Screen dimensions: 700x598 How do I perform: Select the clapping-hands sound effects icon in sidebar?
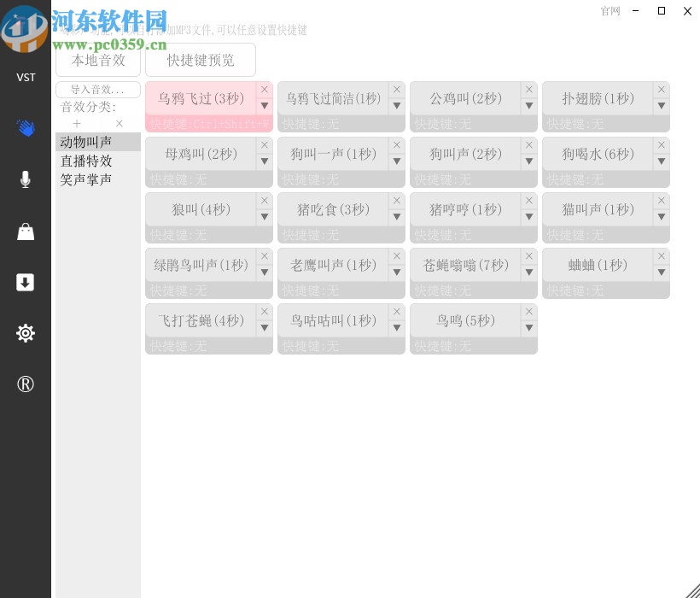point(26,128)
